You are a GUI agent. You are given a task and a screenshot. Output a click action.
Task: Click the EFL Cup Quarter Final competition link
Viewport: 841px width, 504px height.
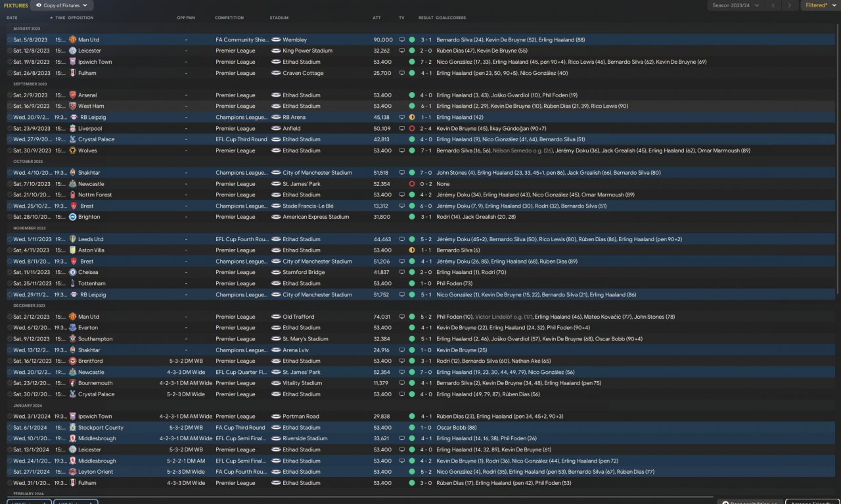240,372
